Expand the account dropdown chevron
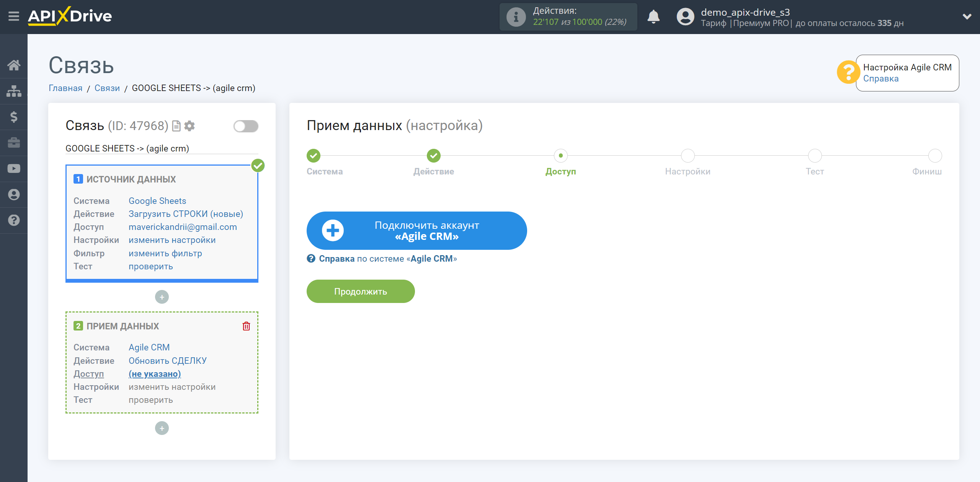Image resolution: width=980 pixels, height=482 pixels. (x=967, y=16)
